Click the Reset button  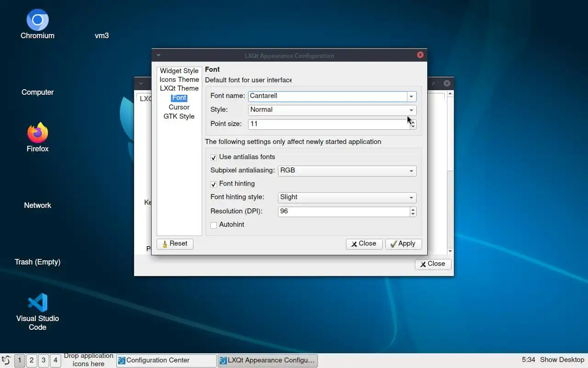175,244
